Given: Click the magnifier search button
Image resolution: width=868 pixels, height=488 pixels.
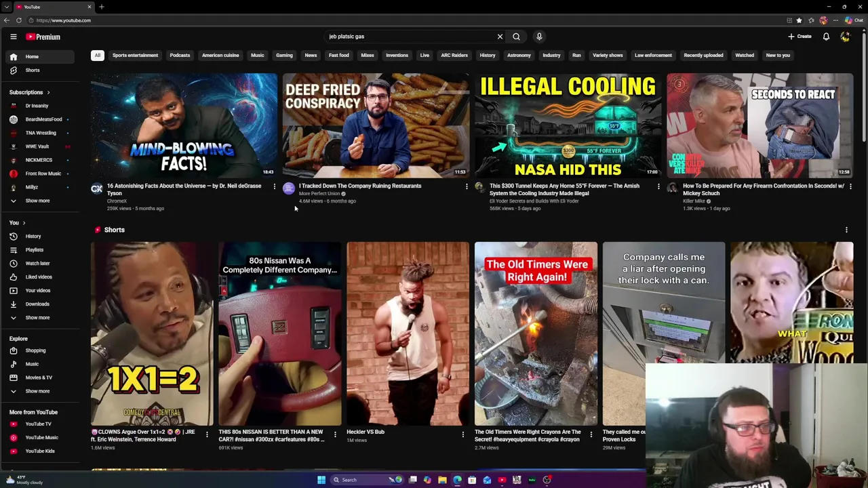Looking at the screenshot, I should (x=516, y=37).
